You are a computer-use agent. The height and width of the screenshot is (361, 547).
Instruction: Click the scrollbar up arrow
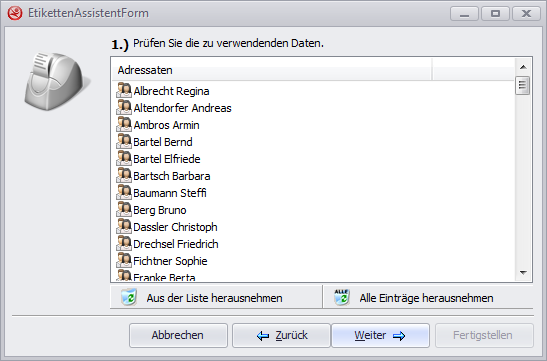coord(523,67)
